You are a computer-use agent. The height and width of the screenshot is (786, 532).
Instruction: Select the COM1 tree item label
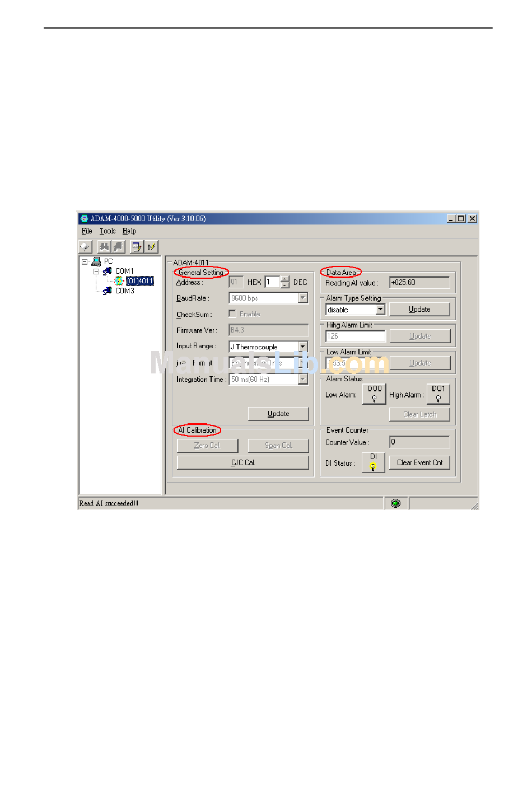(124, 271)
